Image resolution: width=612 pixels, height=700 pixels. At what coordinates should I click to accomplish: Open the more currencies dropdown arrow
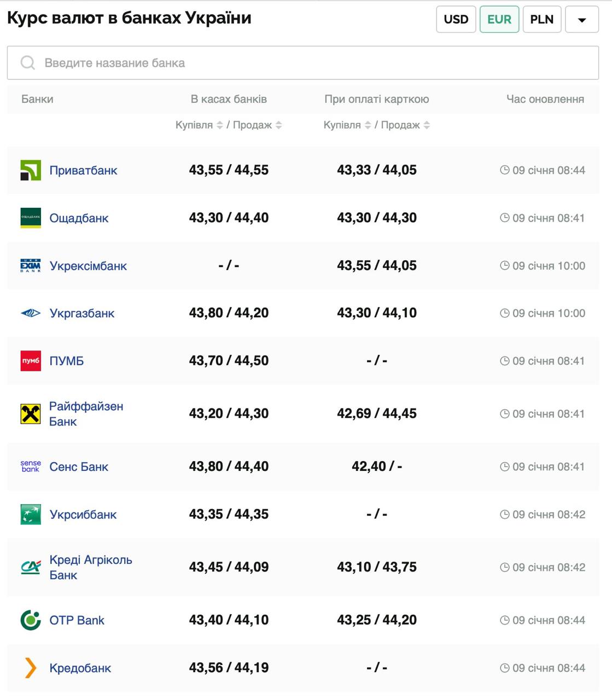581,20
